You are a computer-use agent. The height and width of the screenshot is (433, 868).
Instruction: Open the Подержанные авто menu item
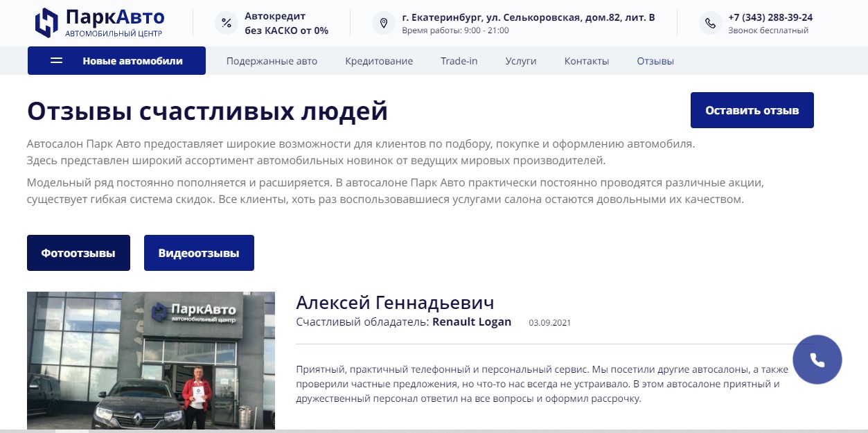(272, 61)
